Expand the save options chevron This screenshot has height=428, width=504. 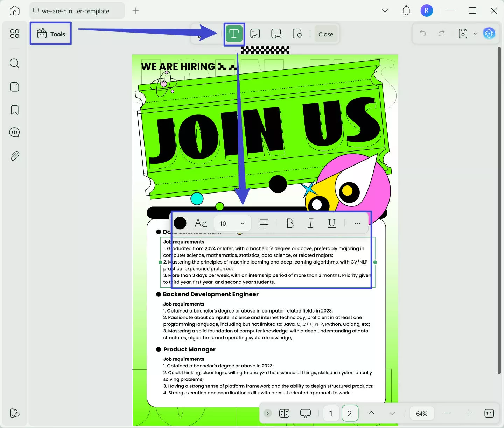(475, 33)
